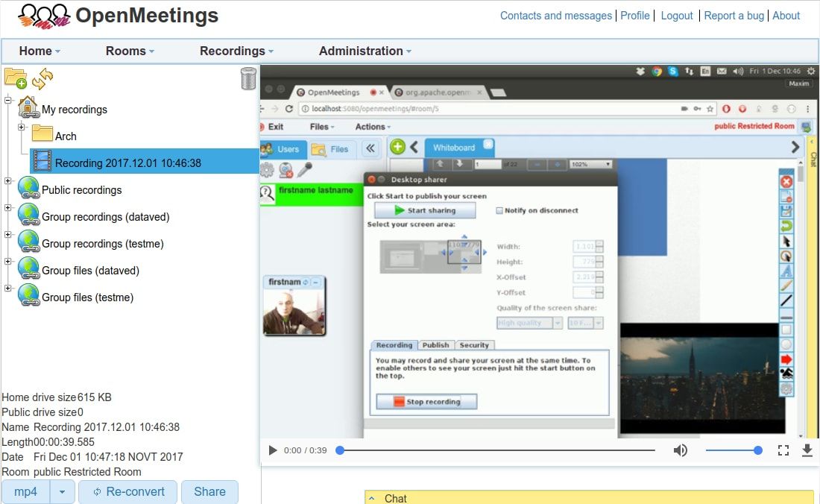Adjust the video volume slider
Viewport: 820px width, 504px height.
point(734,450)
